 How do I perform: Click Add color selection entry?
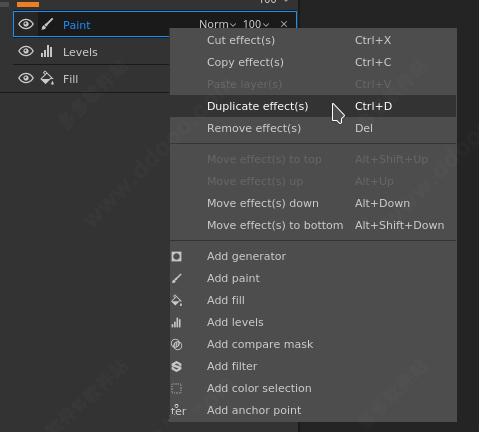click(x=313, y=388)
